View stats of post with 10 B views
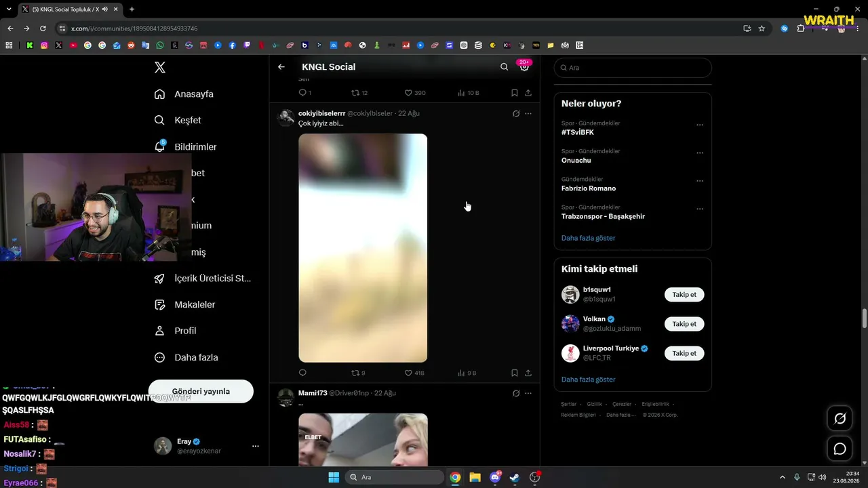868x488 pixels. point(469,93)
